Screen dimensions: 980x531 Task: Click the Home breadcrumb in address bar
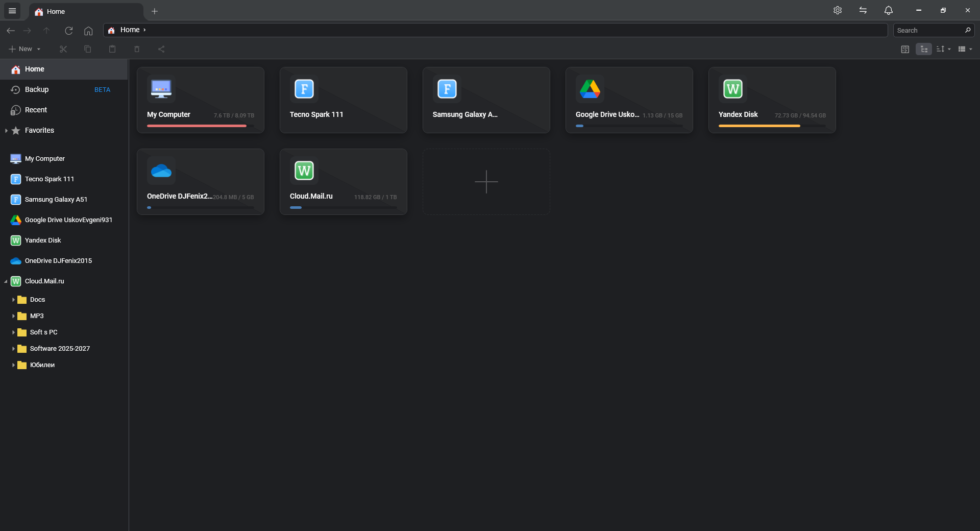(130, 30)
